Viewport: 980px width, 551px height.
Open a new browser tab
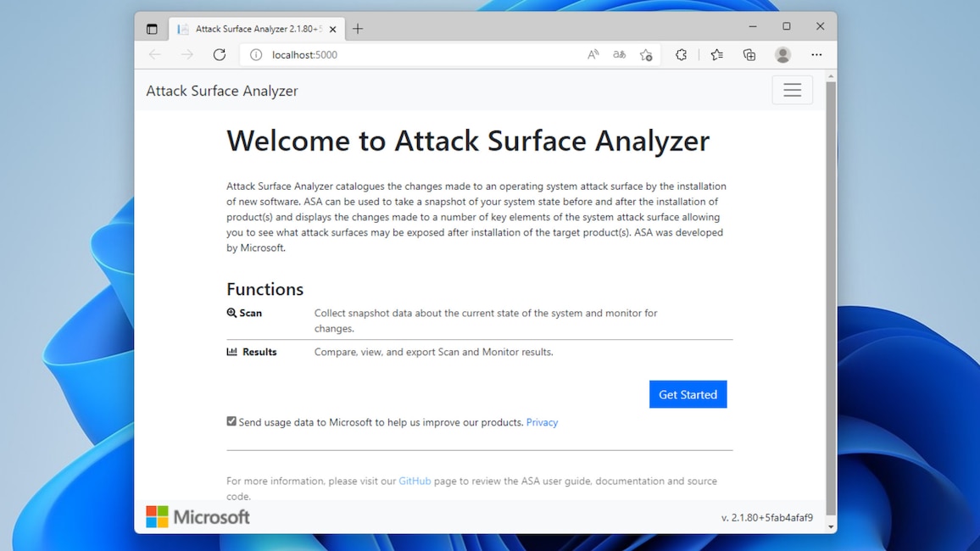[358, 29]
